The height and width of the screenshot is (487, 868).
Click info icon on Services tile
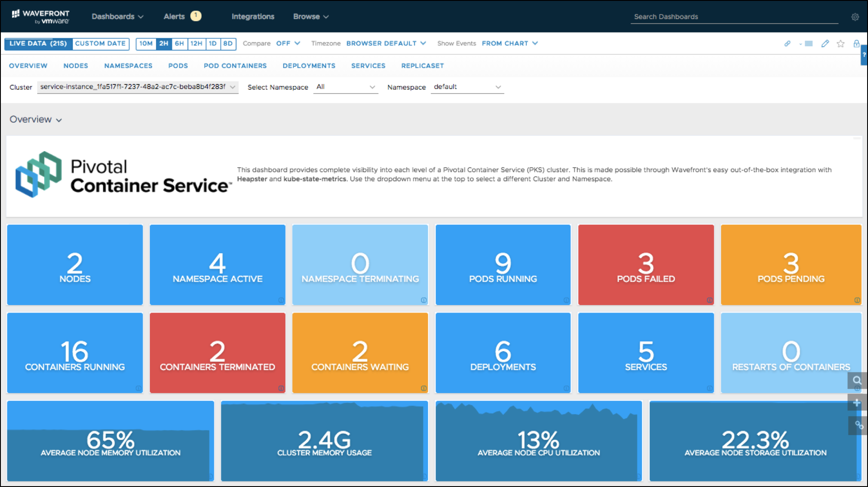(709, 388)
